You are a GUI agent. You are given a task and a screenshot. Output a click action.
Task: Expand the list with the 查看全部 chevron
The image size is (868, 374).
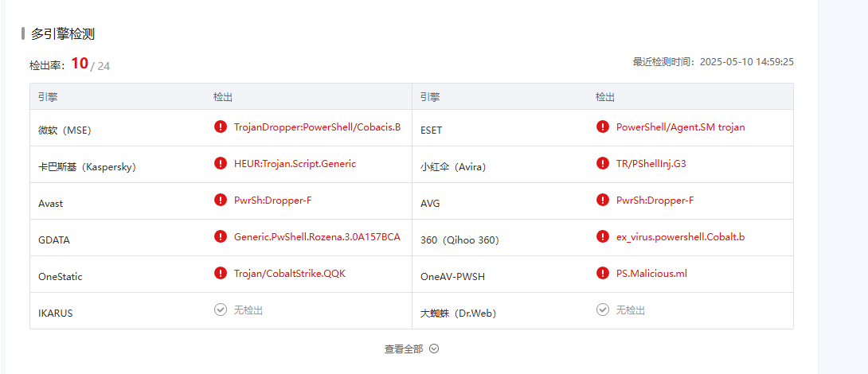click(434, 349)
